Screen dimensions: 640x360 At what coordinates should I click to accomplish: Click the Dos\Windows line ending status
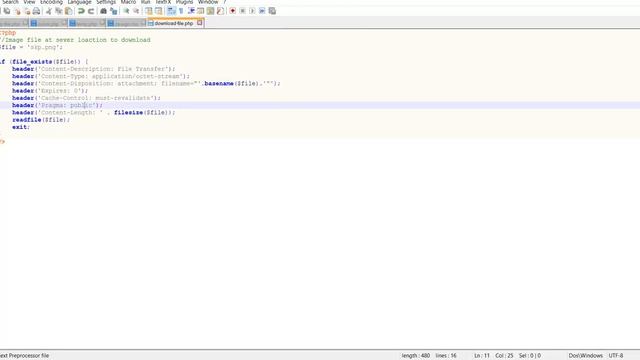(585, 356)
